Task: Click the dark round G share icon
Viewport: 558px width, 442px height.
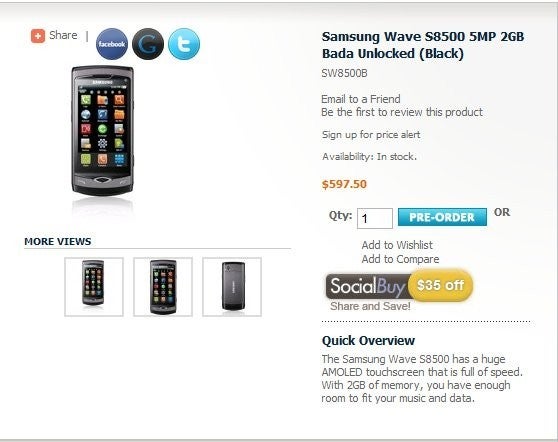Action: tap(148, 44)
